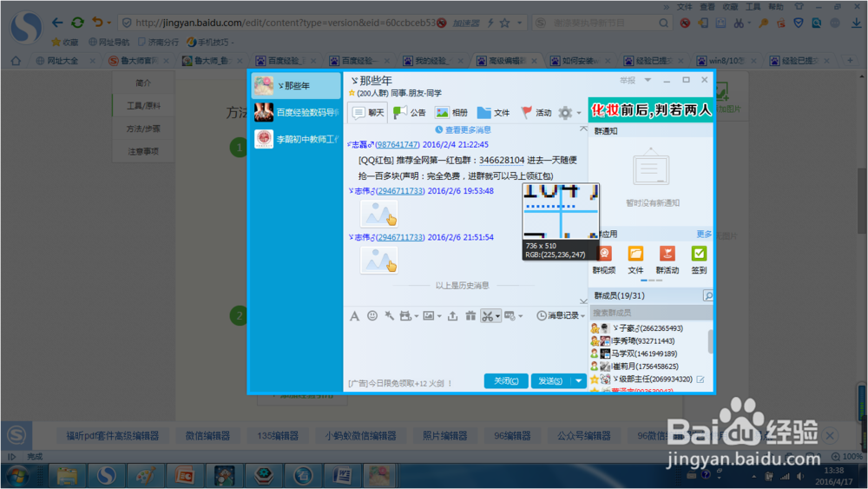Click the volume speaker icon in the system tray

click(800, 476)
